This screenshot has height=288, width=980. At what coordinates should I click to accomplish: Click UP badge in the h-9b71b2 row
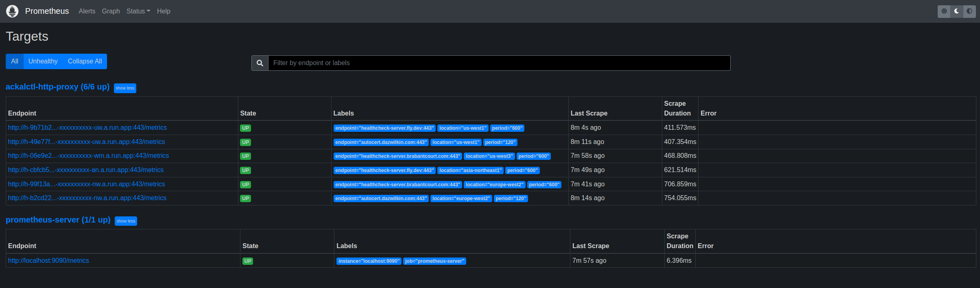(245, 128)
